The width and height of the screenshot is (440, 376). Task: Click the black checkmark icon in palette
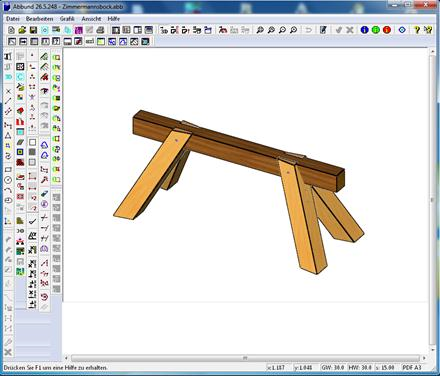point(32,221)
